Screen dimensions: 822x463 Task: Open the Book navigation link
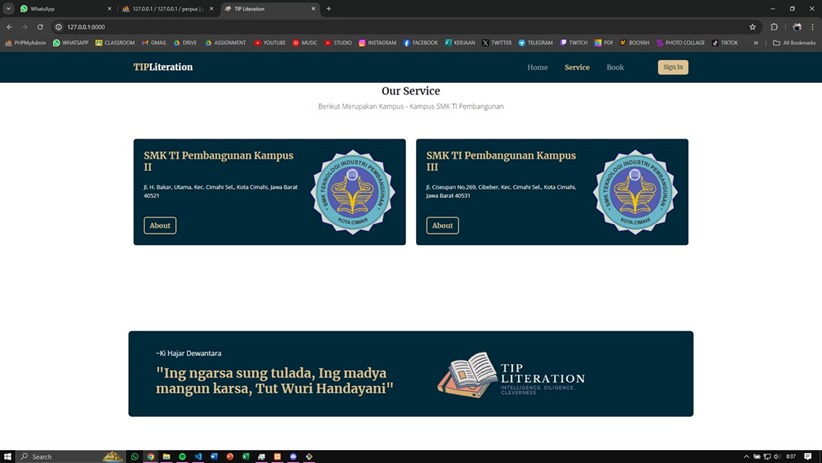click(615, 67)
